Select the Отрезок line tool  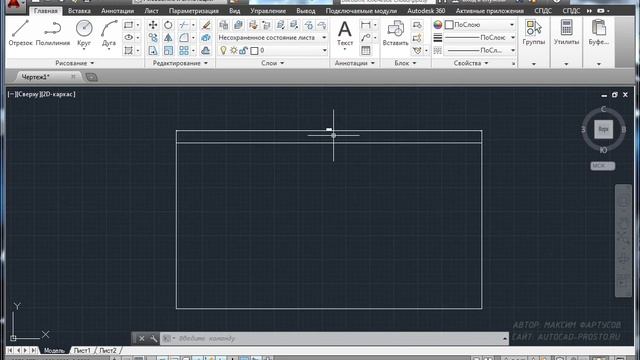coord(20,32)
